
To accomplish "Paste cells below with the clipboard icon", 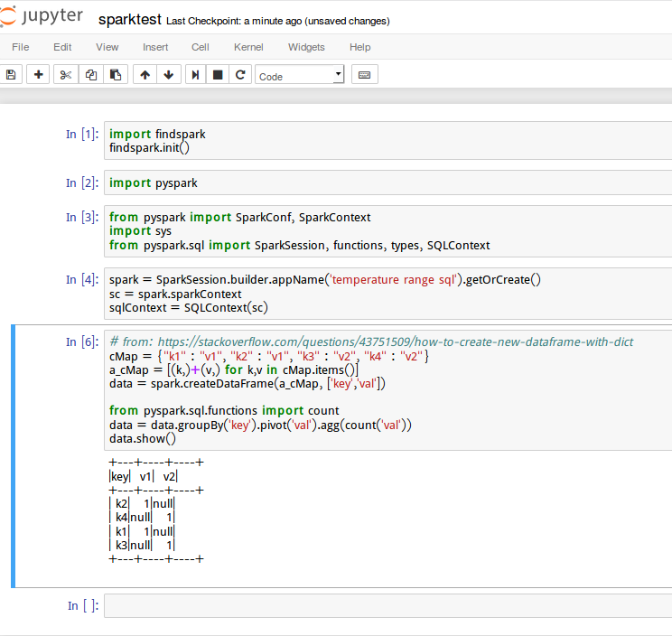I will coord(116,75).
